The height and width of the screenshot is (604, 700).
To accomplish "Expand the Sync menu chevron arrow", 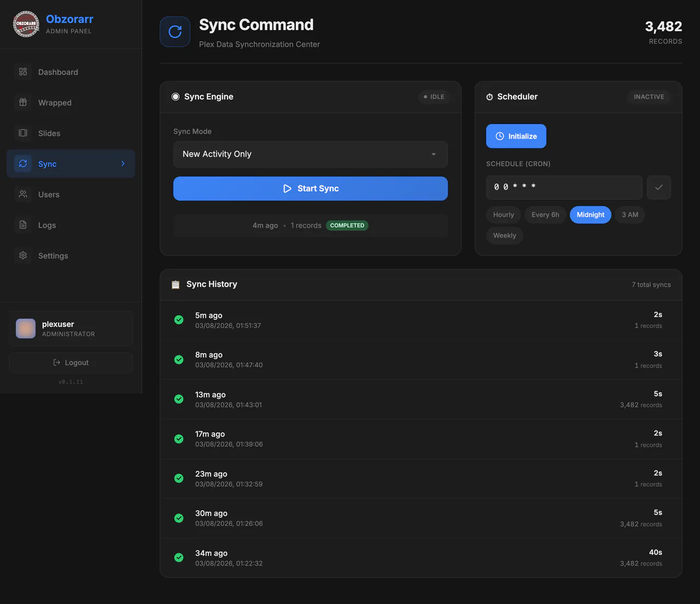I will point(123,163).
